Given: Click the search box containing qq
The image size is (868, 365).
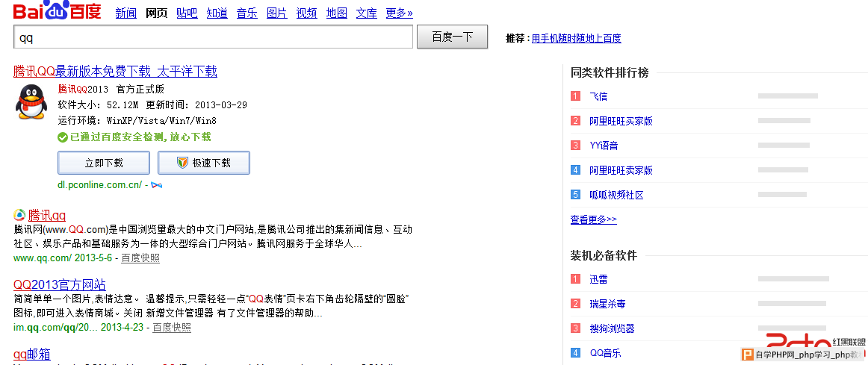Looking at the screenshot, I should coord(213,37).
